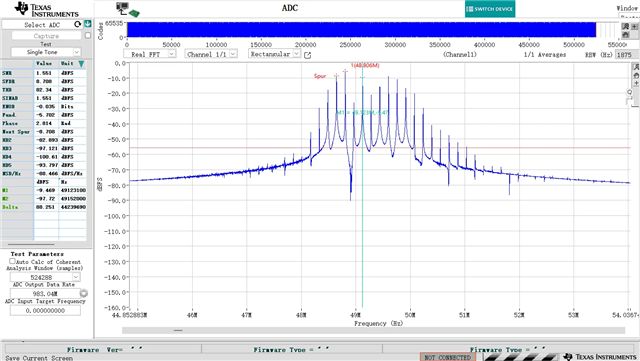Click the Phase row label

pyautogui.click(x=10, y=123)
